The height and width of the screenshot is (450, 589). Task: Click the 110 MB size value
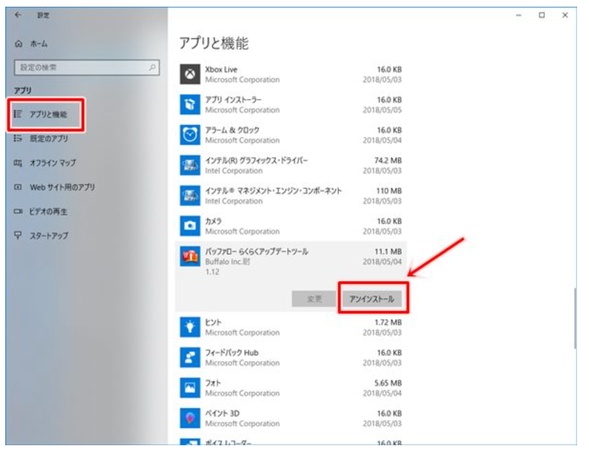pyautogui.click(x=389, y=191)
